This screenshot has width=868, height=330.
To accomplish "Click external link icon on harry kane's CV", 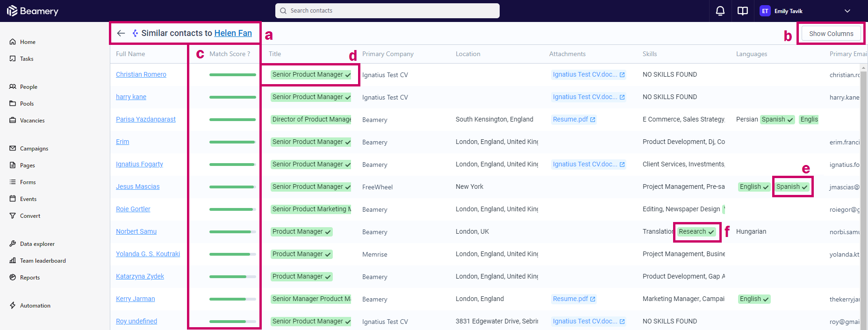I will coord(622,97).
